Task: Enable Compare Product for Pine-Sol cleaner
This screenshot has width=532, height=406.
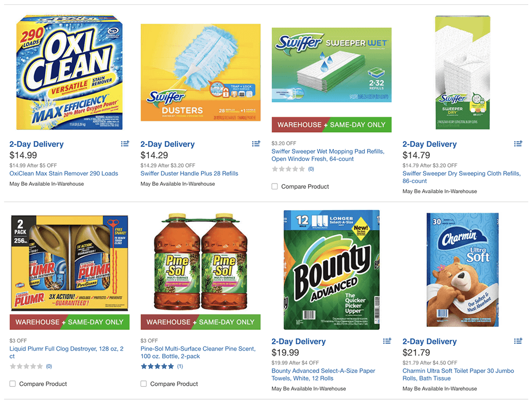Action: click(x=144, y=384)
